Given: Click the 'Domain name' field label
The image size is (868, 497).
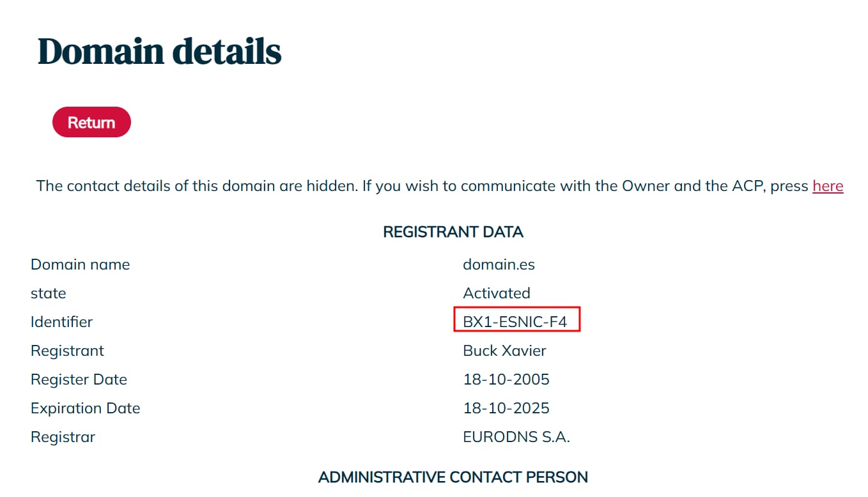Looking at the screenshot, I should [80, 264].
